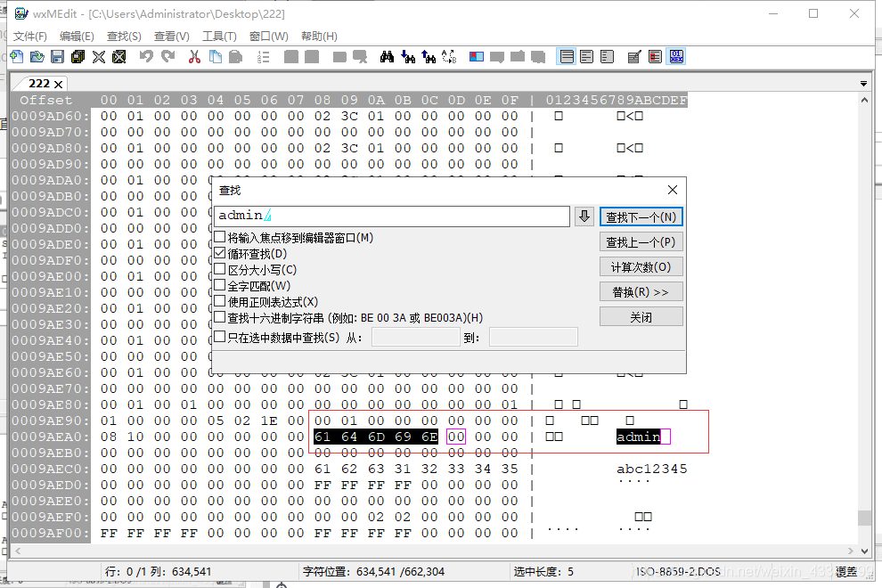This screenshot has height=588, width=882.
Task: Click the search text field containing admin
Action: (392, 216)
